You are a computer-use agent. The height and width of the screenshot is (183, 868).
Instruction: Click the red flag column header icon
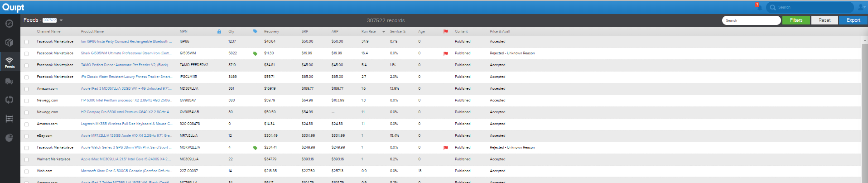pyautogui.click(x=445, y=32)
